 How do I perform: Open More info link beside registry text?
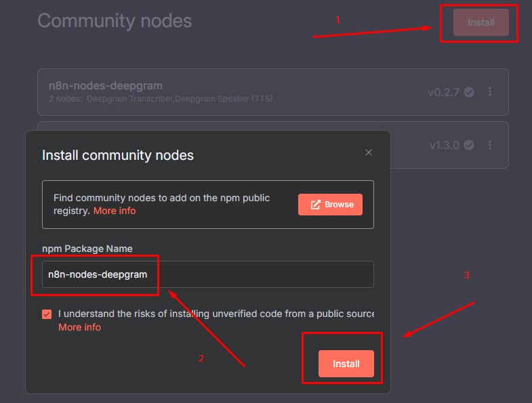point(115,211)
